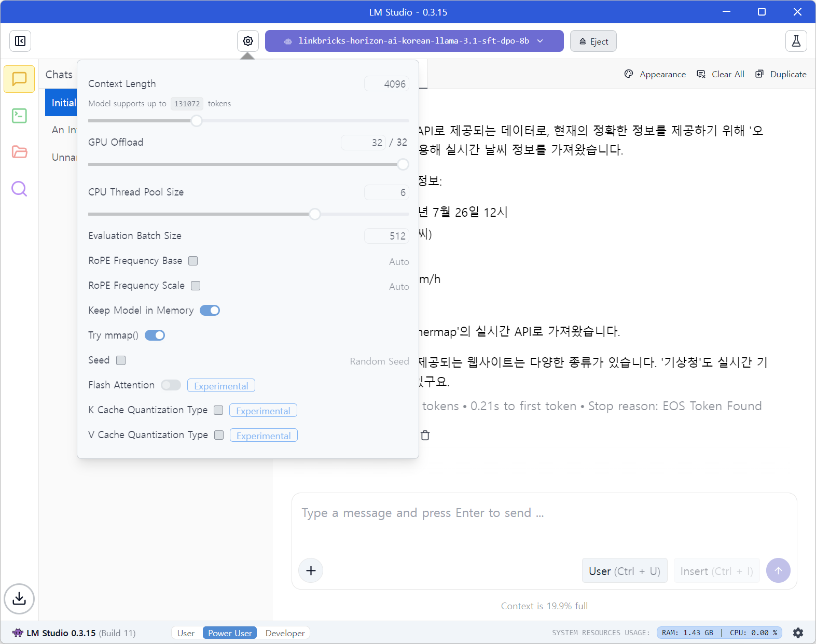Click K Cache Experimental tag
This screenshot has height=644, width=816.
[x=263, y=411]
